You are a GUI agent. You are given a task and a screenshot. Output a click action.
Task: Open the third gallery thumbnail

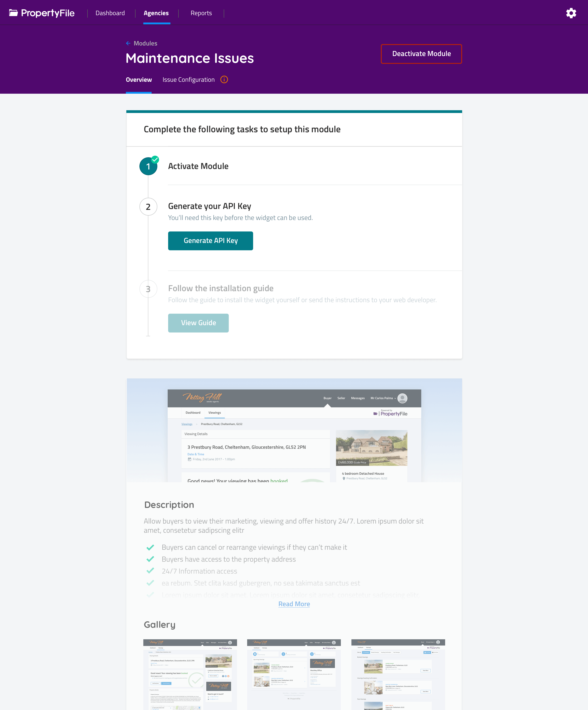point(398,674)
